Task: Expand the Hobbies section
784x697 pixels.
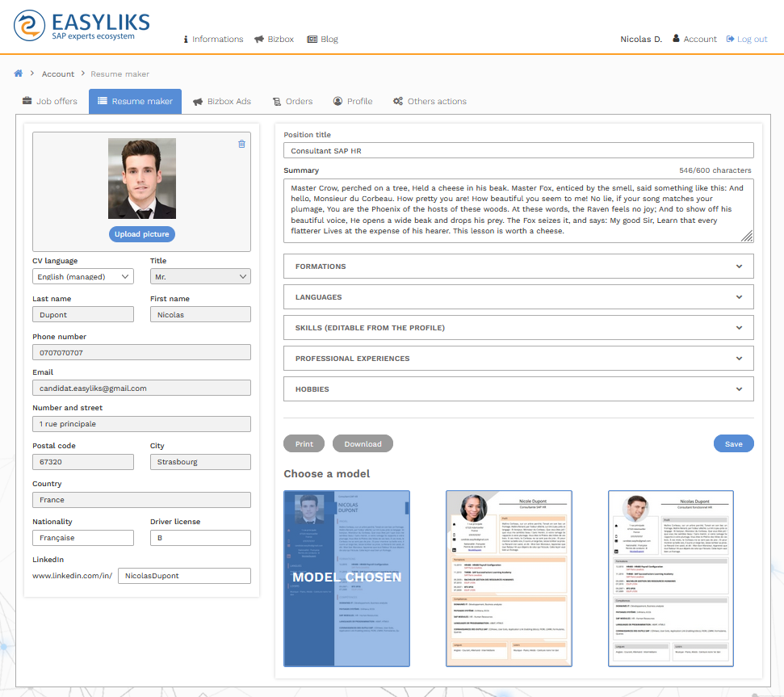Action: click(x=518, y=389)
